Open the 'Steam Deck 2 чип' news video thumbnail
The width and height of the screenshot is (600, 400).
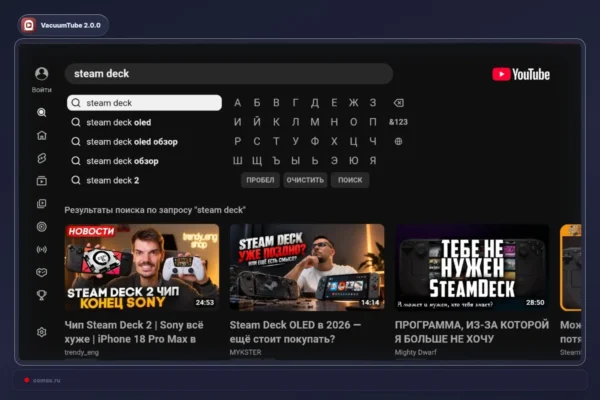click(142, 267)
